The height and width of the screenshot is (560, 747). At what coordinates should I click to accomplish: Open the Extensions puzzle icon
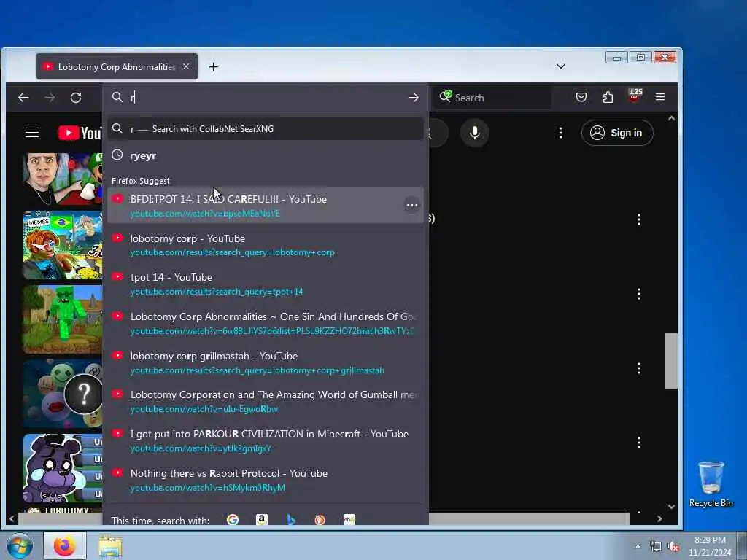click(608, 97)
